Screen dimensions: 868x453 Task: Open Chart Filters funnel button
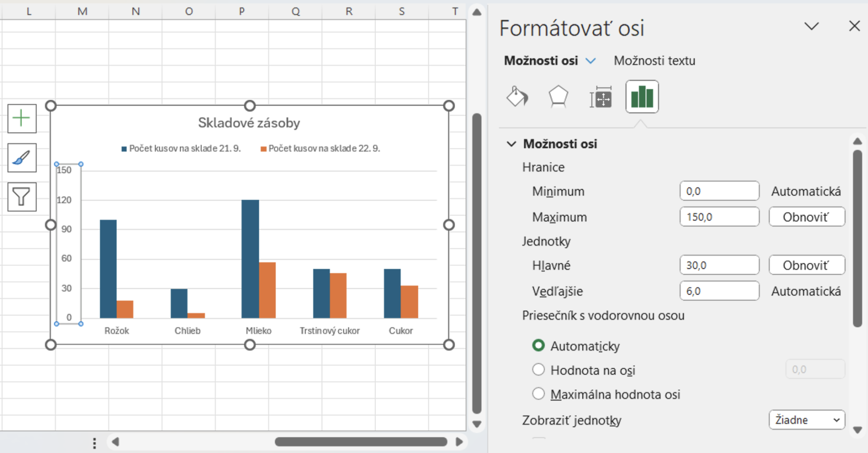[x=22, y=197]
